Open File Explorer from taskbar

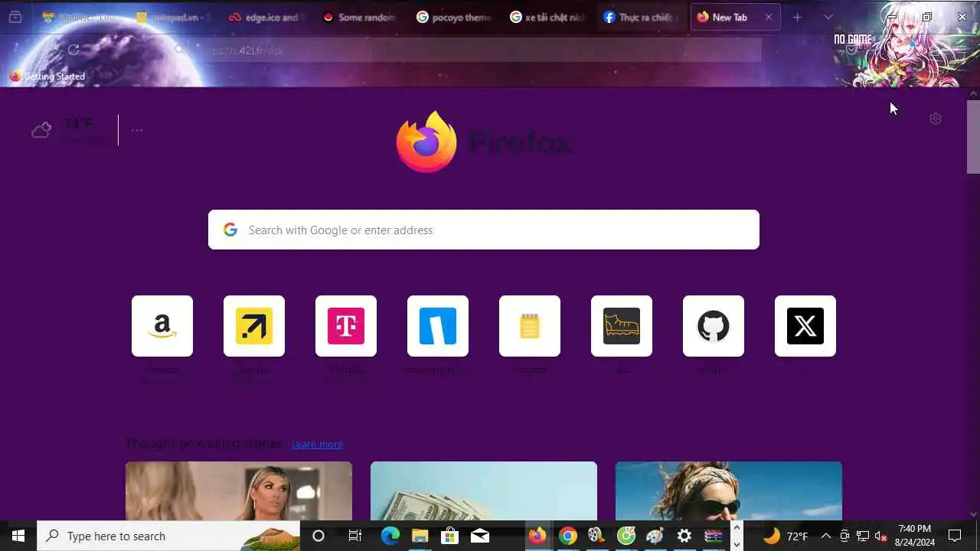coord(420,536)
